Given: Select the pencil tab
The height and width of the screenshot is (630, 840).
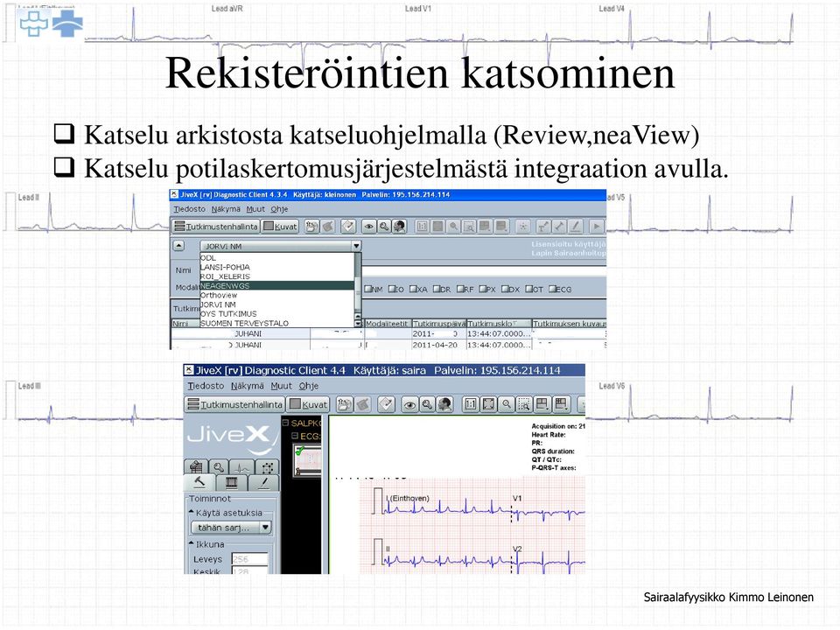Looking at the screenshot, I should pyautogui.click(x=263, y=483).
